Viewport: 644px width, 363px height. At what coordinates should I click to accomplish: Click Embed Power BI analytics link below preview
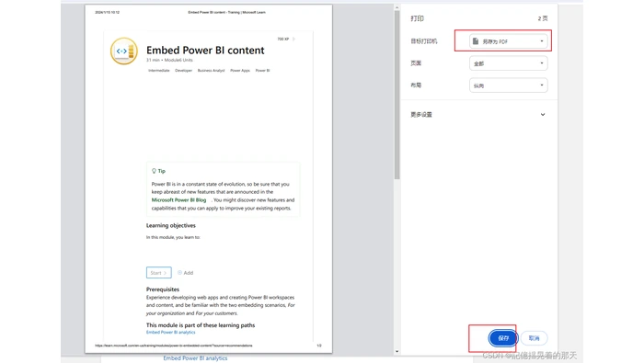click(195, 358)
